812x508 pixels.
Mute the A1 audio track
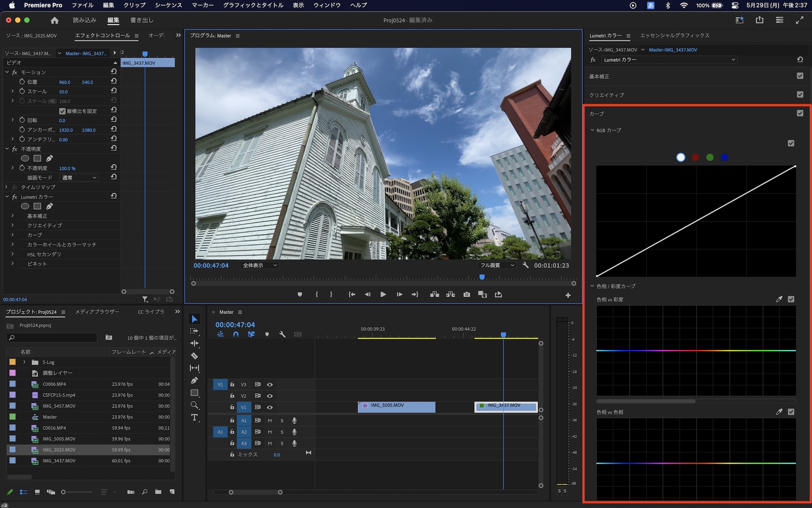[x=269, y=421]
